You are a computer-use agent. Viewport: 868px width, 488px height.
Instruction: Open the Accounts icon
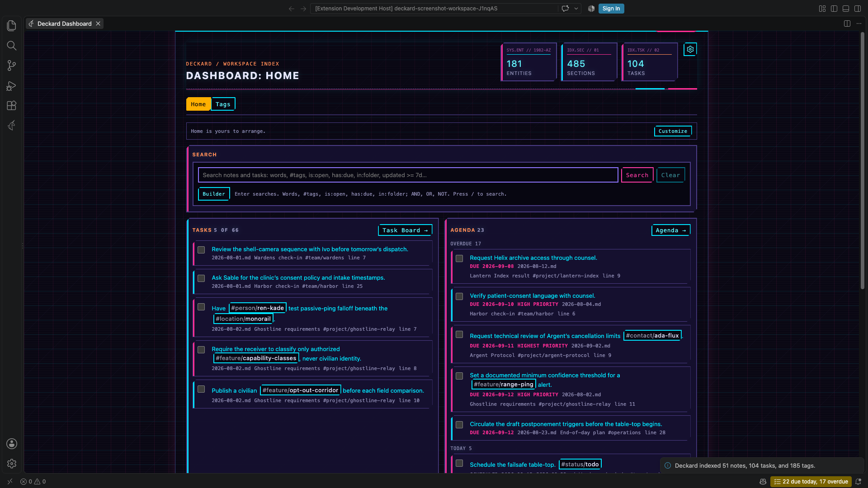pos(12,444)
